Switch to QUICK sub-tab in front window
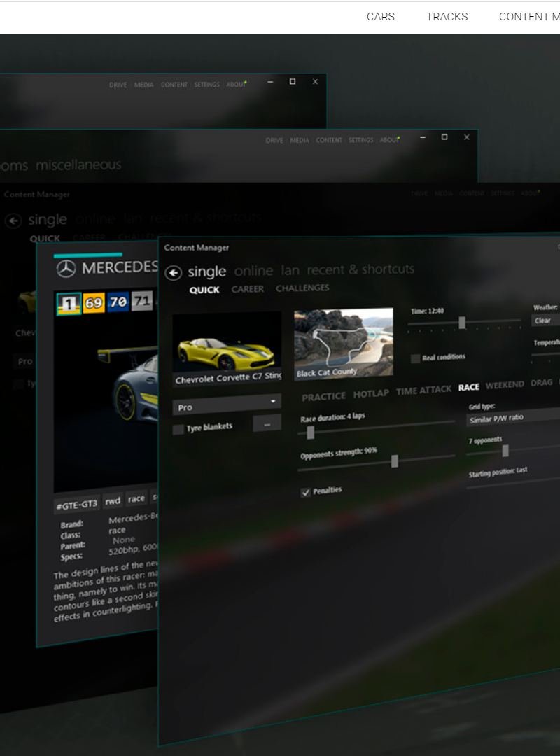The height and width of the screenshot is (756, 560). (204, 290)
